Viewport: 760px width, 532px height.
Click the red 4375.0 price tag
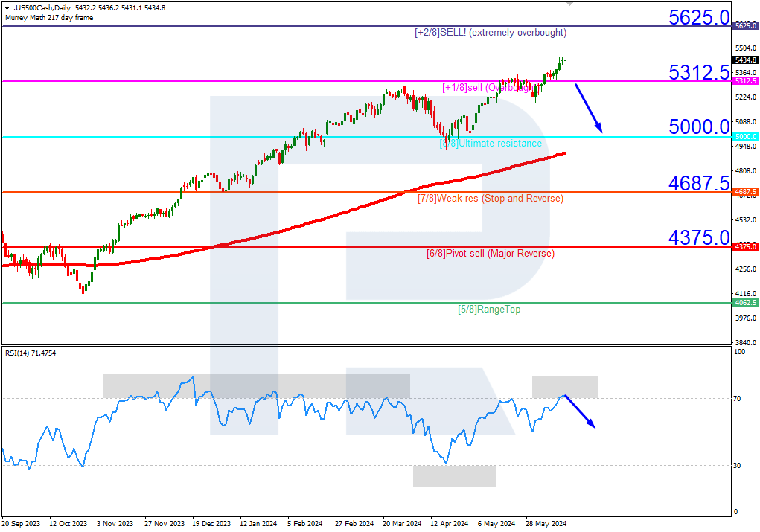[745, 246]
